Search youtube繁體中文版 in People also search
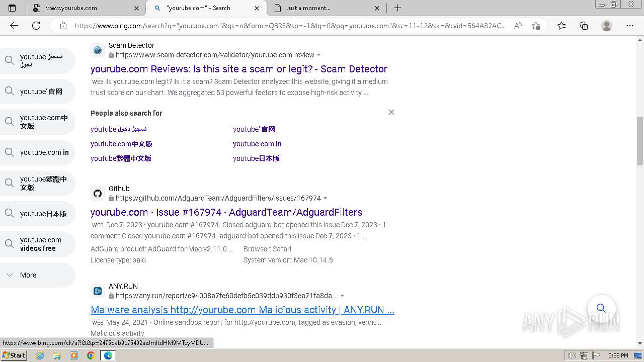The image size is (644, 362). click(121, 158)
